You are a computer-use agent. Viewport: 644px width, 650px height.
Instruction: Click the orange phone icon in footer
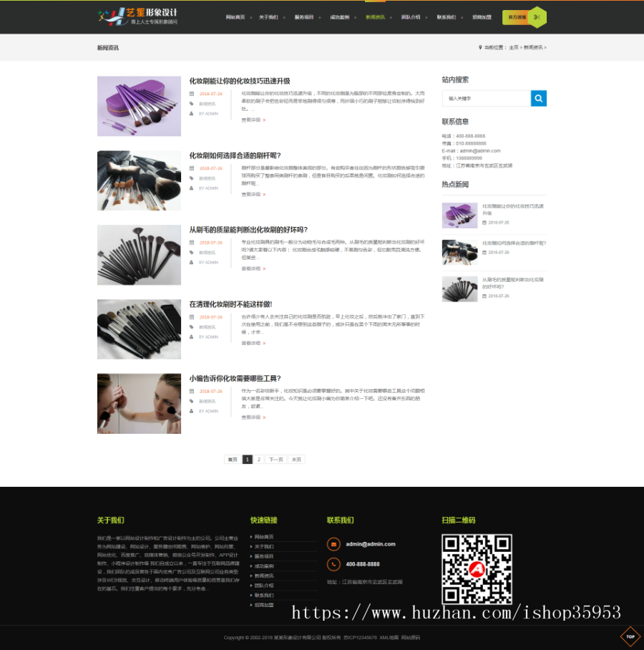333,564
